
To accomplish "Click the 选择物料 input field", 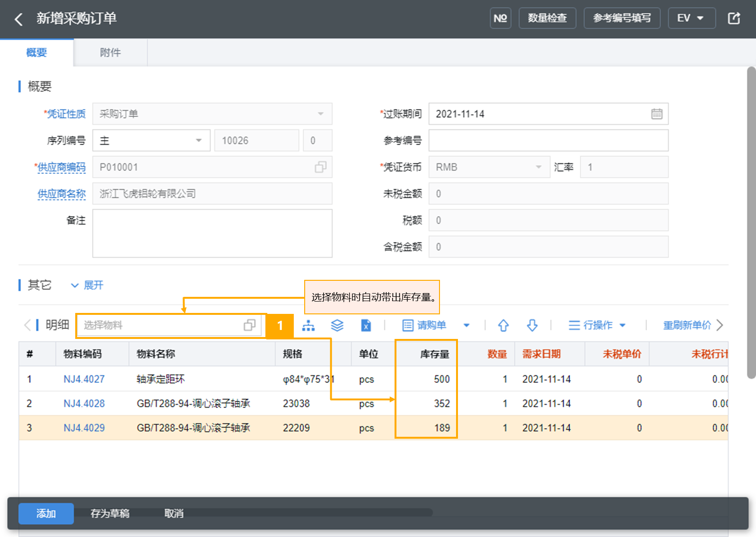I will pyautogui.click(x=169, y=325).
